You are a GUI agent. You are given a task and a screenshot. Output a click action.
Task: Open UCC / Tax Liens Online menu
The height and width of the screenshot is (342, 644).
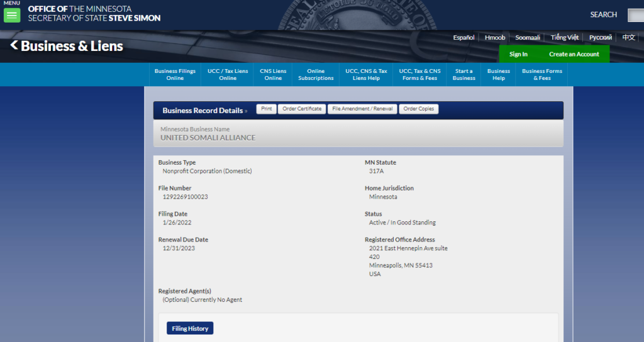[228, 74]
